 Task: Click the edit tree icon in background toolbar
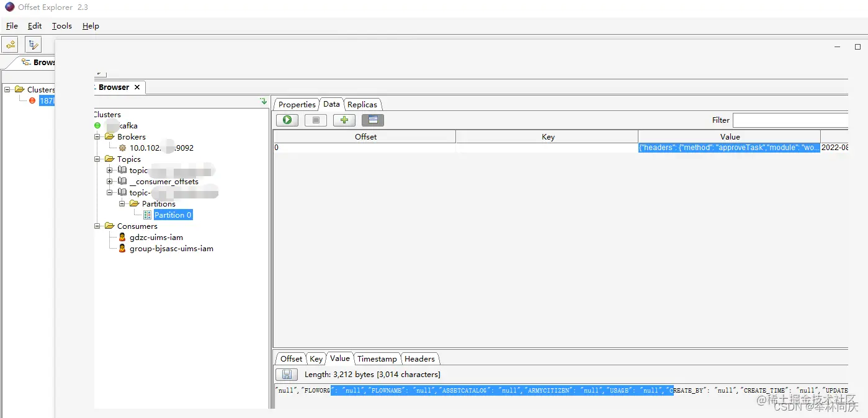[33, 45]
